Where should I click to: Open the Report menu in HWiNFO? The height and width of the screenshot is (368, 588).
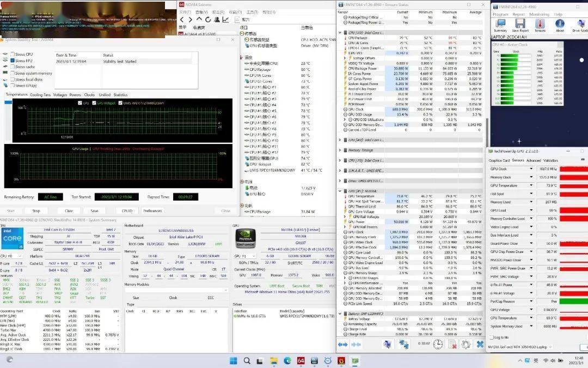pyautogui.click(x=519, y=14)
